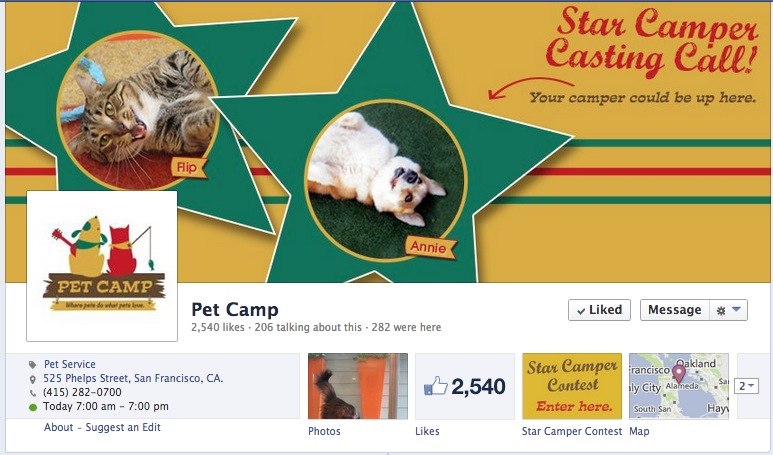Toggle the Liked checkmark button
The image size is (773, 455).
coord(599,310)
